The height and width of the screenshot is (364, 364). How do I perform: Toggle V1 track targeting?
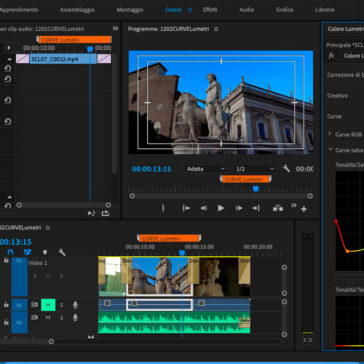tap(19, 277)
